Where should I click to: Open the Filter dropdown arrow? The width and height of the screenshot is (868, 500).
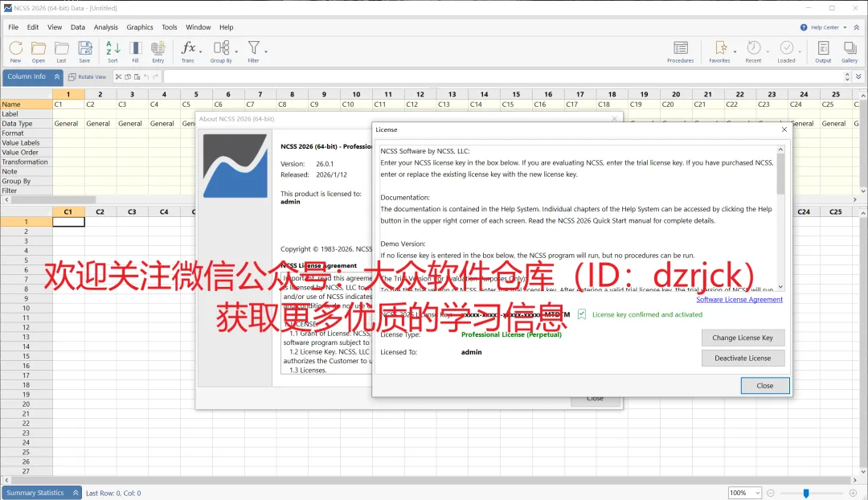[266, 51]
